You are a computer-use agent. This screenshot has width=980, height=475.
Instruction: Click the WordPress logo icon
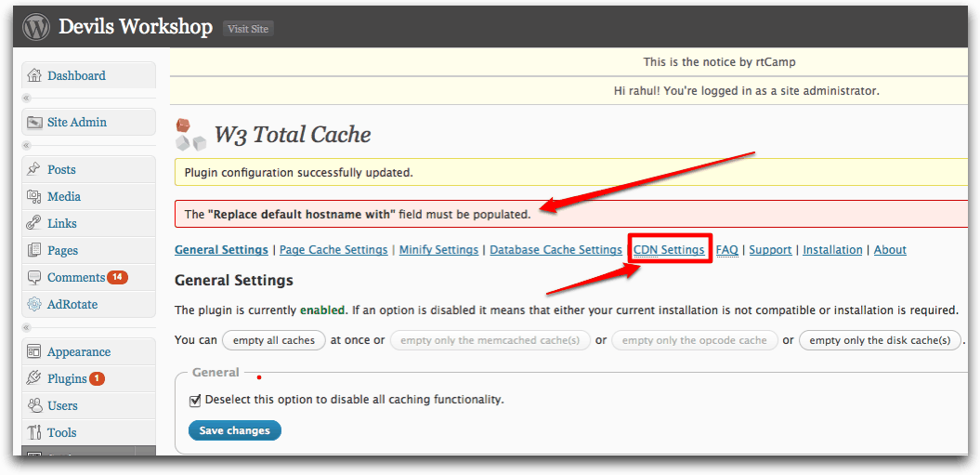[x=35, y=27]
